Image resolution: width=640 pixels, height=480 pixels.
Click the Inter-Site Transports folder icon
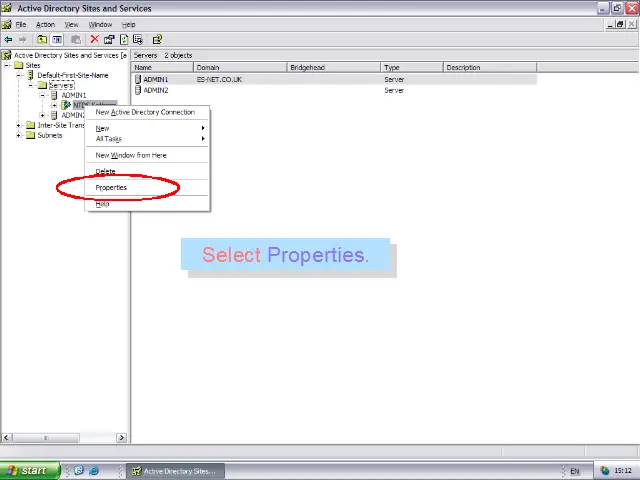[31, 125]
